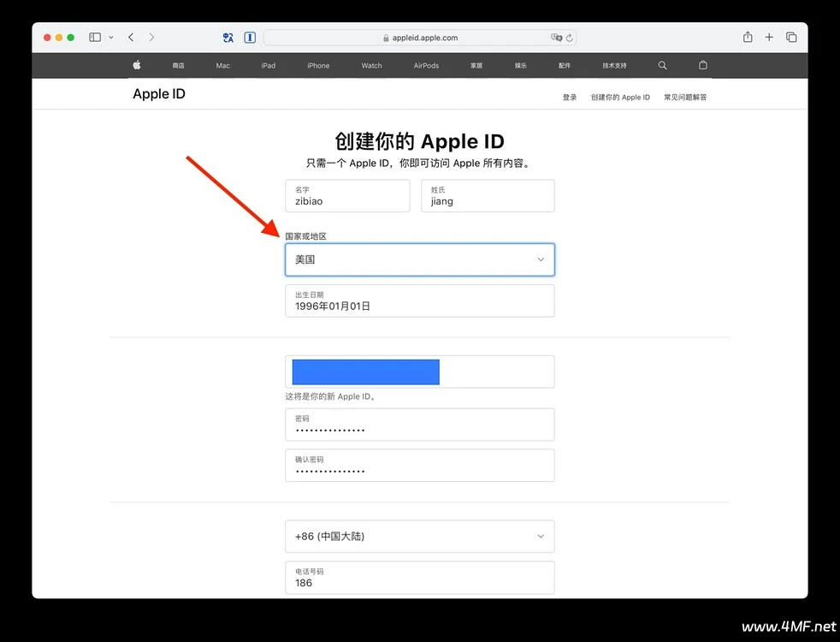Show the tab overview icon
This screenshot has height=642, width=840.
click(791, 38)
